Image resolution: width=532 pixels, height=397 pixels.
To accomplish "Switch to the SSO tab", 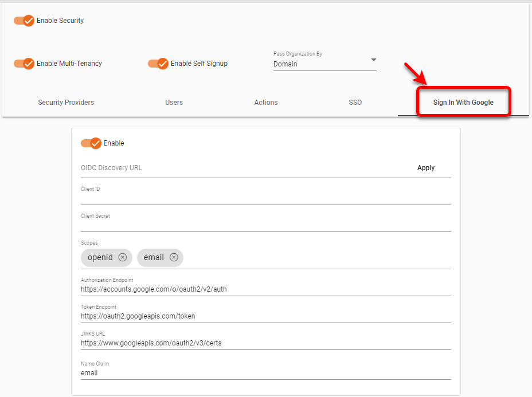I will coord(355,102).
